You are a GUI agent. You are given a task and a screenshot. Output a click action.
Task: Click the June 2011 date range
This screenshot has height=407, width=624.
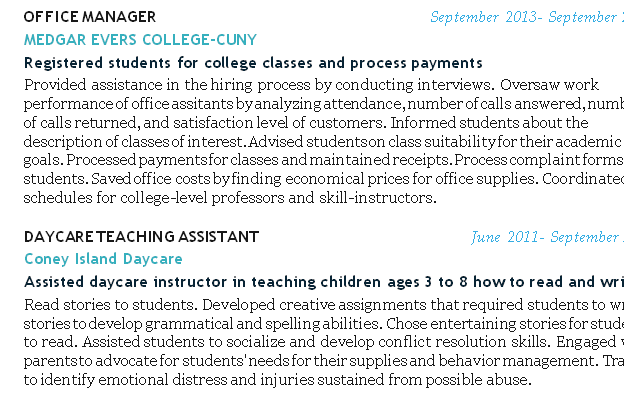(x=546, y=237)
